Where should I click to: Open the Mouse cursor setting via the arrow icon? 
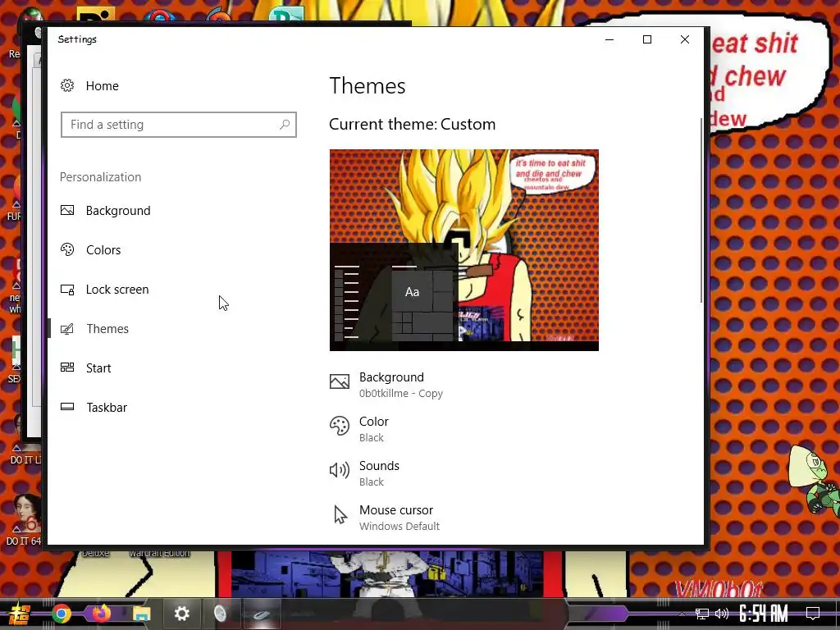coord(340,514)
